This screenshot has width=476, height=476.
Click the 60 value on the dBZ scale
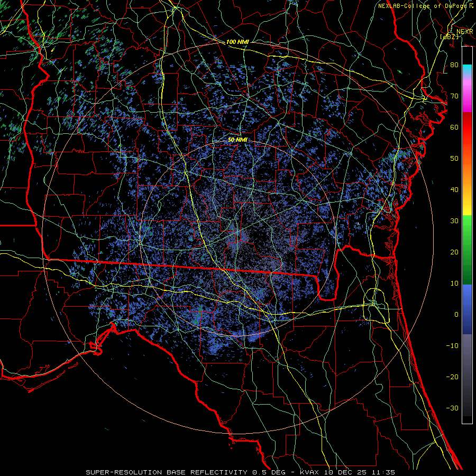pyautogui.click(x=454, y=127)
